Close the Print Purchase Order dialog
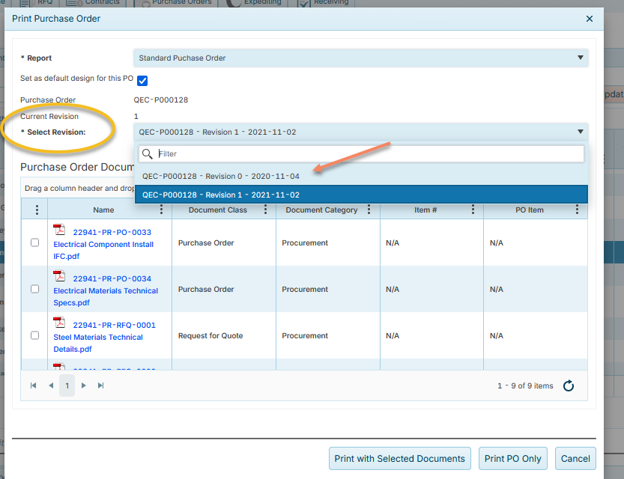Screen dimensions: 624x479 (x=589, y=19)
